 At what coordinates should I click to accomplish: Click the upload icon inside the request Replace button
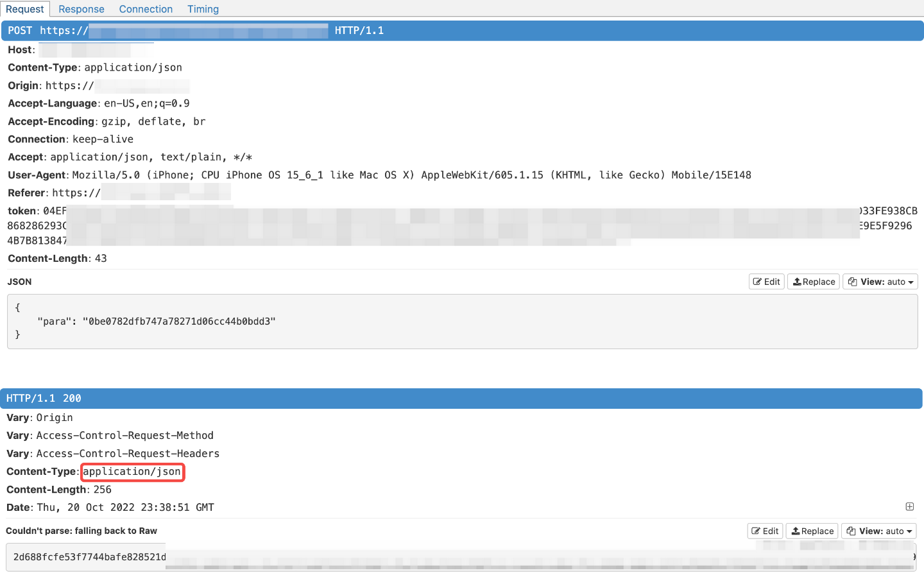coord(796,281)
